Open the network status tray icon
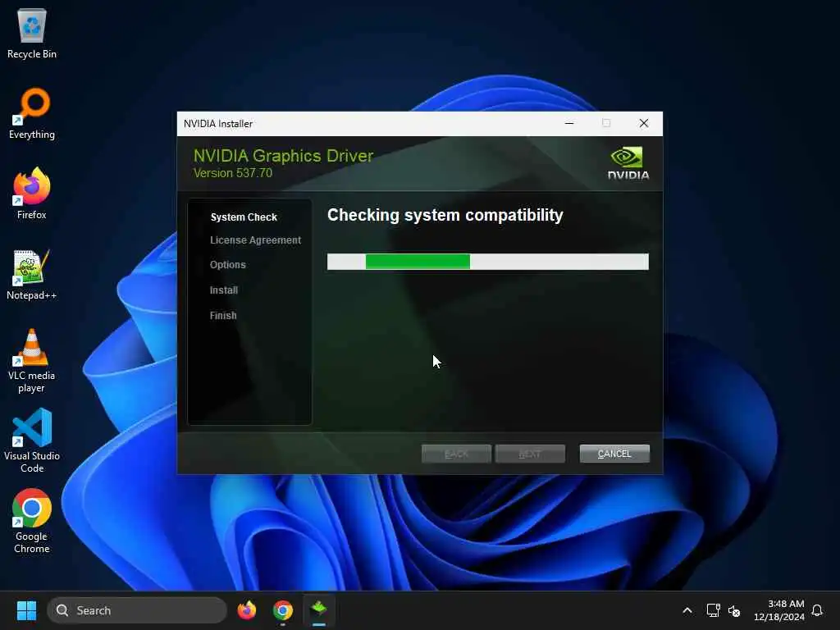Viewport: 840px width, 630px height. [x=713, y=610]
